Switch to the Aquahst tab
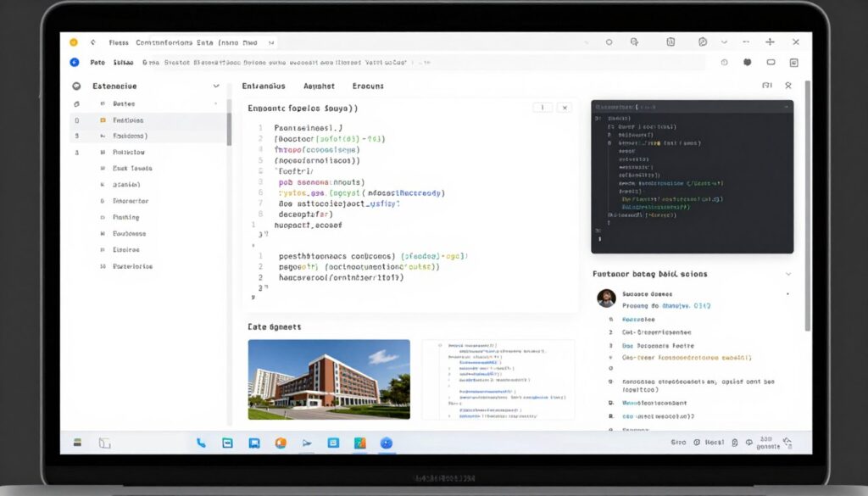 [319, 86]
